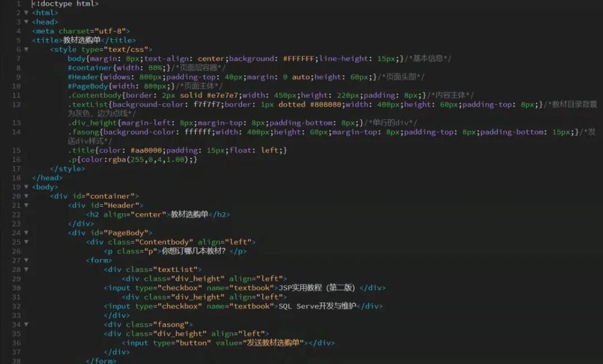Select line number 36 in the gutter
This screenshot has height=364, width=603.
tap(16, 343)
